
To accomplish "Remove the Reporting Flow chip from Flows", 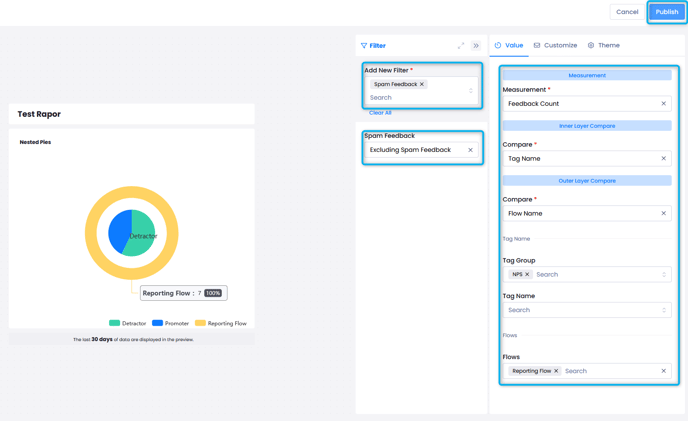I will [556, 371].
